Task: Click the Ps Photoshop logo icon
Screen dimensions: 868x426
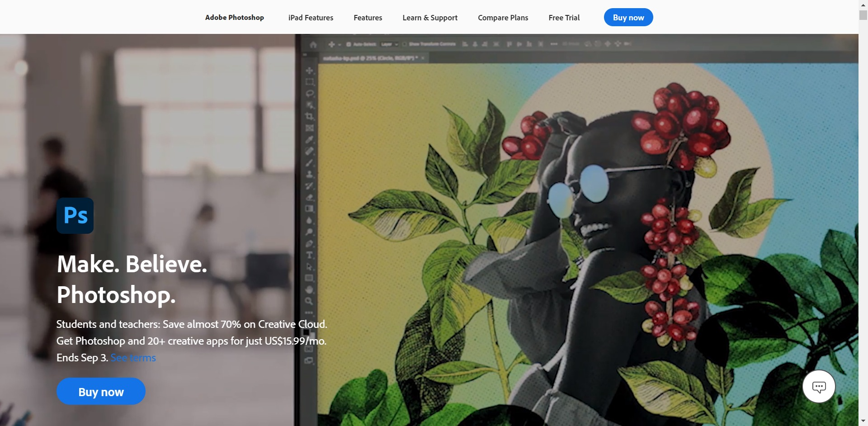Action: [75, 216]
